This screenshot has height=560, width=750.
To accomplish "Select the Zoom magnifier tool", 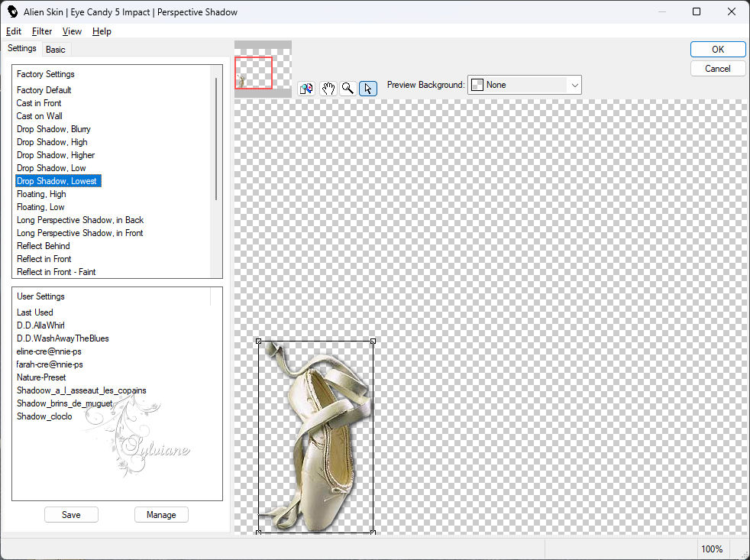I will (x=348, y=89).
